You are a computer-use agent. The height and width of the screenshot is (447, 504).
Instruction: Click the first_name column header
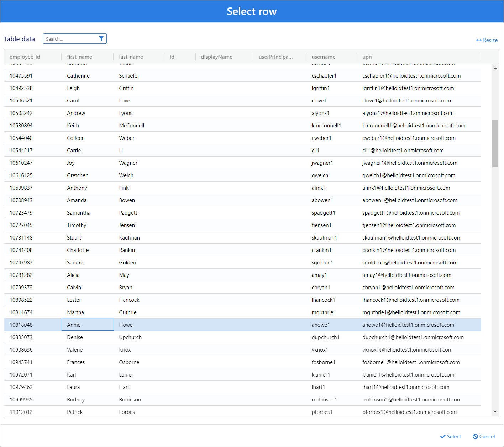(79, 57)
